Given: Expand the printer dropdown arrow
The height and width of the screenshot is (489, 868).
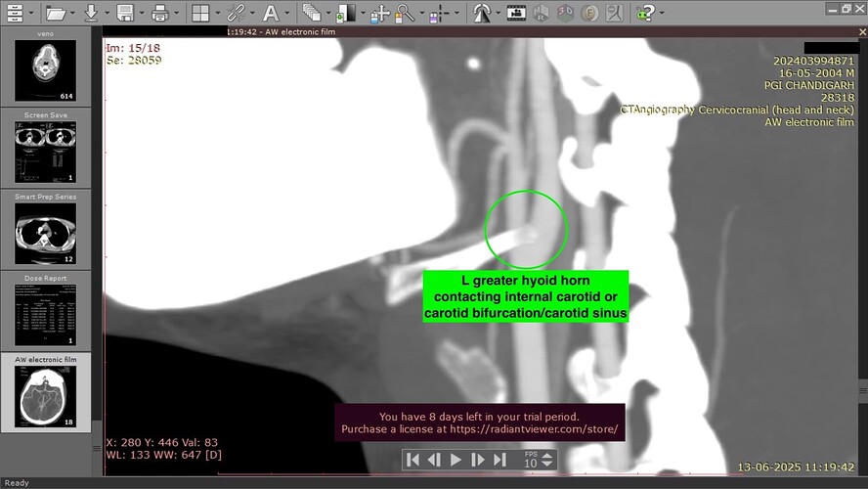Looking at the screenshot, I should point(177,13).
